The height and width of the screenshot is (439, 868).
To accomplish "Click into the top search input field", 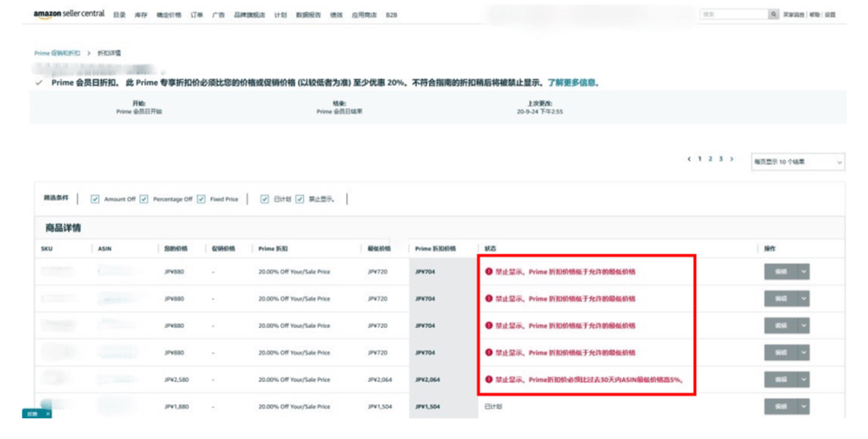I will (x=733, y=14).
